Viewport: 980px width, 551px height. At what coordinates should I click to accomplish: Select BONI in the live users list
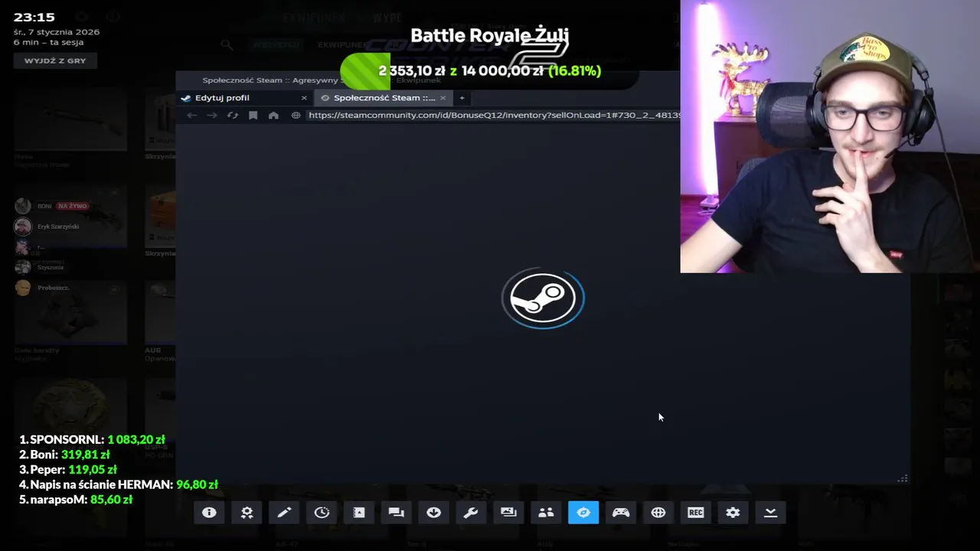point(44,206)
